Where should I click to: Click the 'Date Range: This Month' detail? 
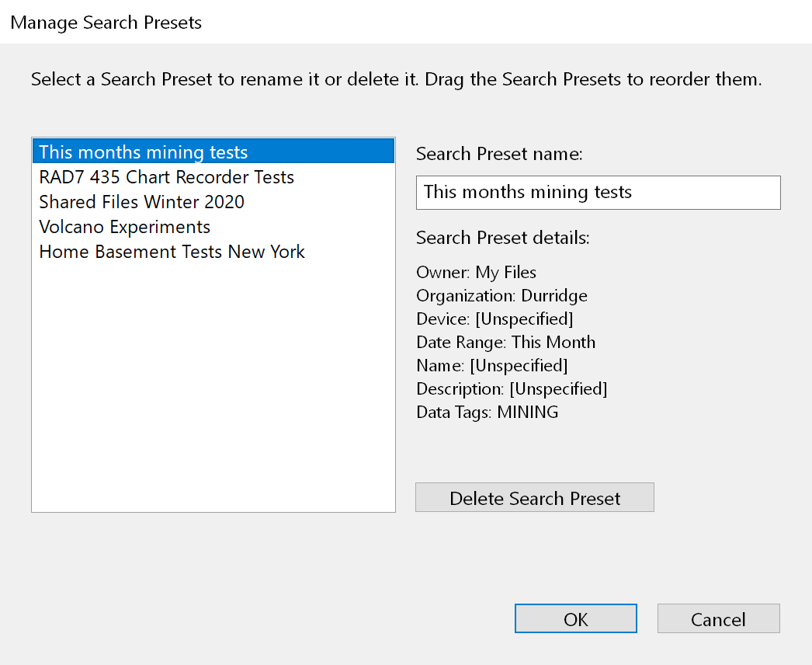click(x=505, y=342)
